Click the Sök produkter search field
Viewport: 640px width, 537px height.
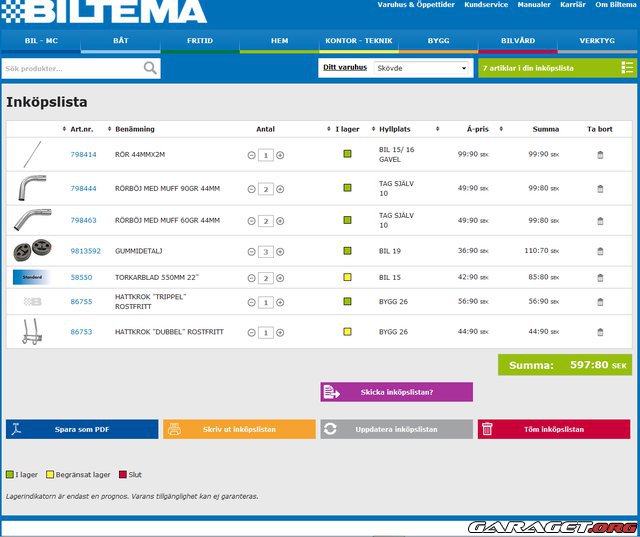(70, 68)
